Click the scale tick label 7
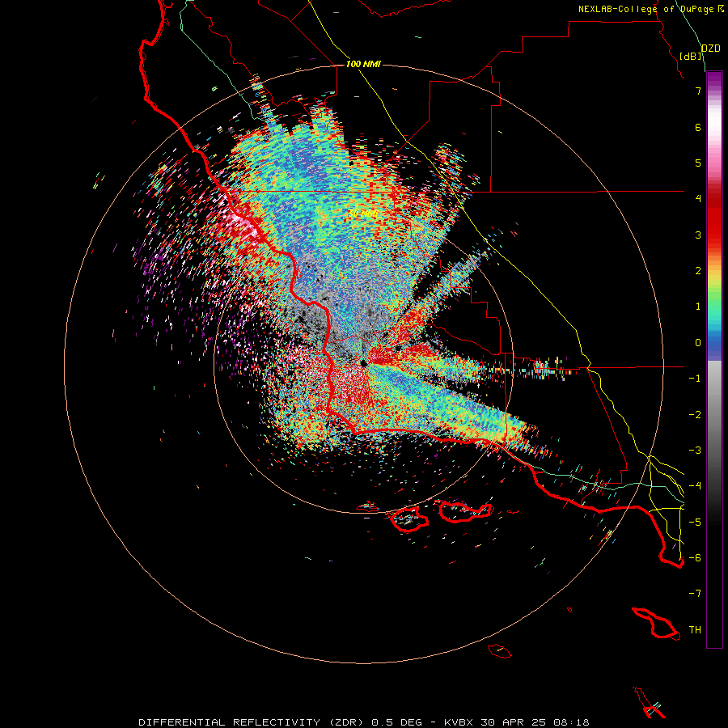 (x=698, y=91)
